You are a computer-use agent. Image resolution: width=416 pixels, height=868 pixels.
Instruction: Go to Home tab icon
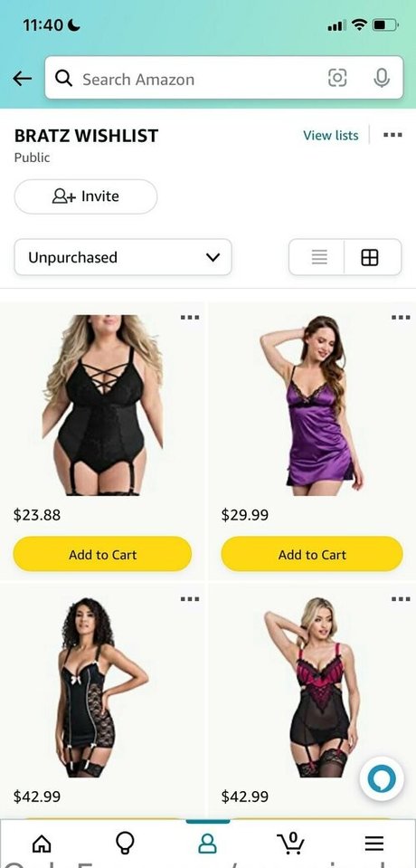point(42,844)
